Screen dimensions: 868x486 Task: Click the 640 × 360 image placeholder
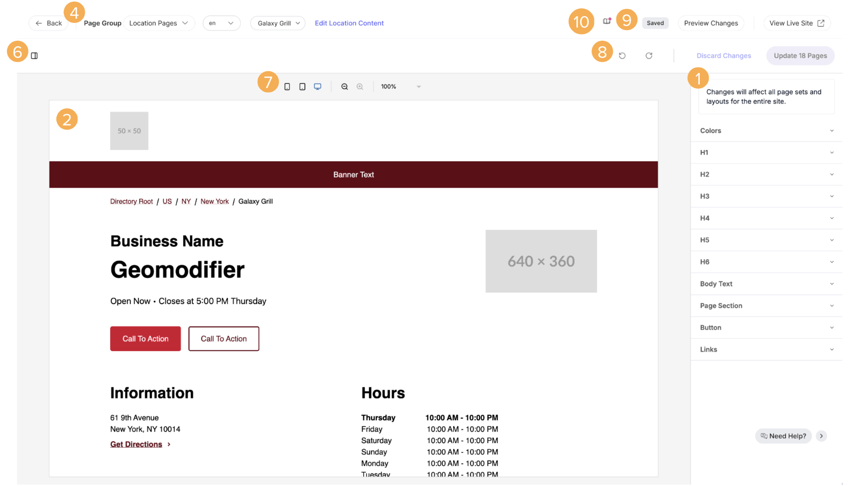541,261
